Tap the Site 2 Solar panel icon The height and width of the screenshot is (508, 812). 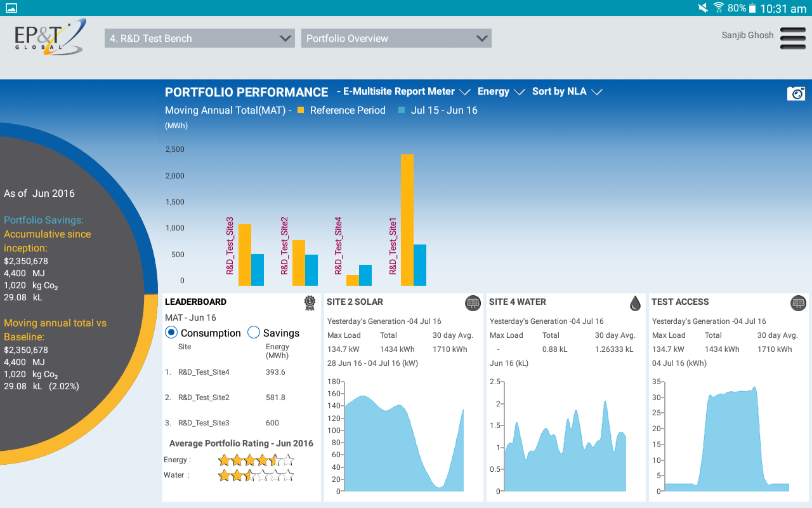[x=473, y=304]
